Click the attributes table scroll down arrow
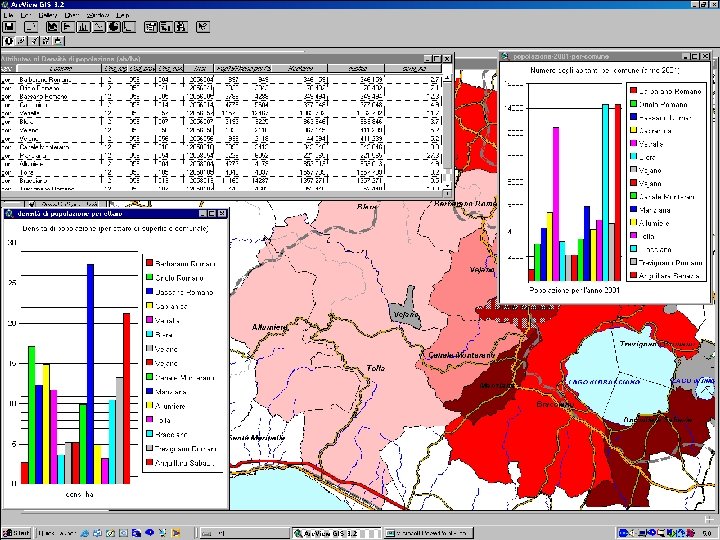This screenshot has height=540, width=720. tap(448, 186)
